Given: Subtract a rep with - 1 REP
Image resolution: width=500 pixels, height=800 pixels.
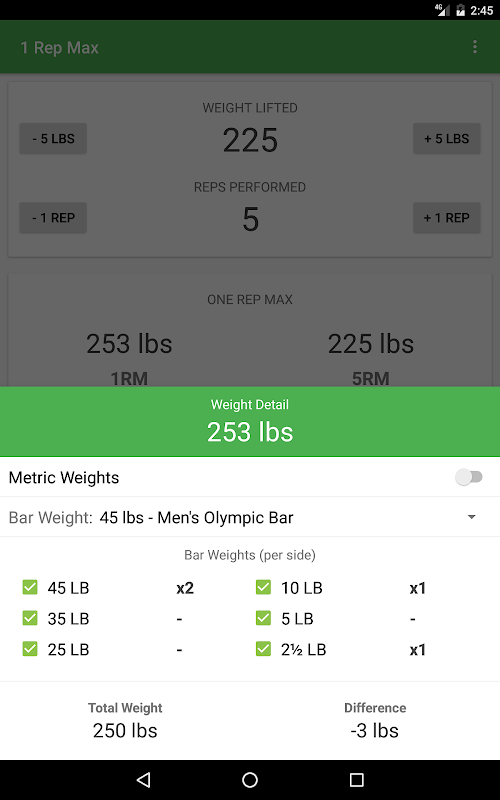Looking at the screenshot, I should click(53, 217).
